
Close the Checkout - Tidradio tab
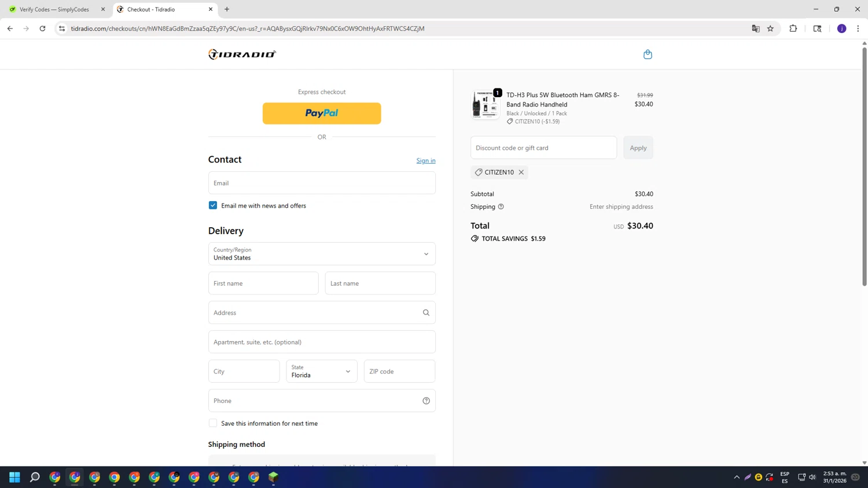(211, 9)
